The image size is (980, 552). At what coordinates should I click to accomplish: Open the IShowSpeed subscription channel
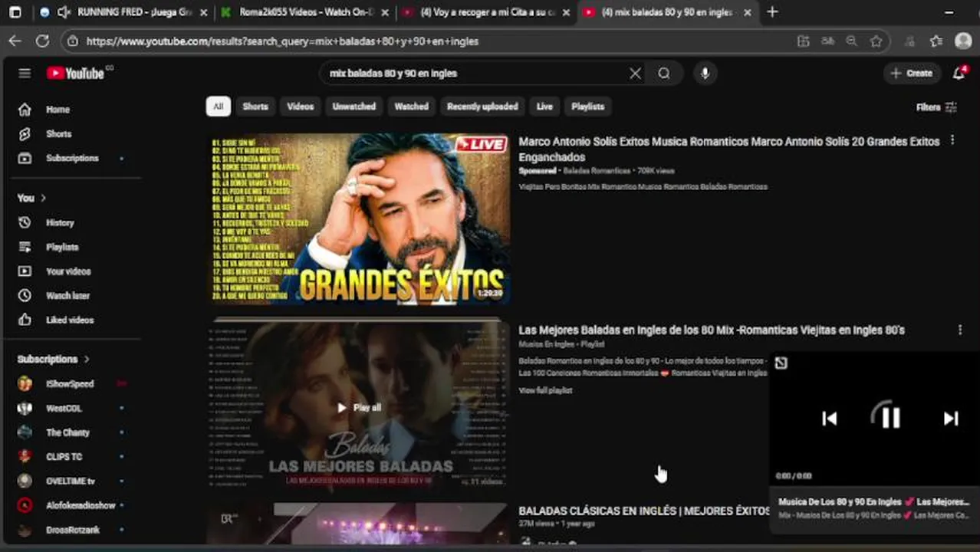[70, 383]
